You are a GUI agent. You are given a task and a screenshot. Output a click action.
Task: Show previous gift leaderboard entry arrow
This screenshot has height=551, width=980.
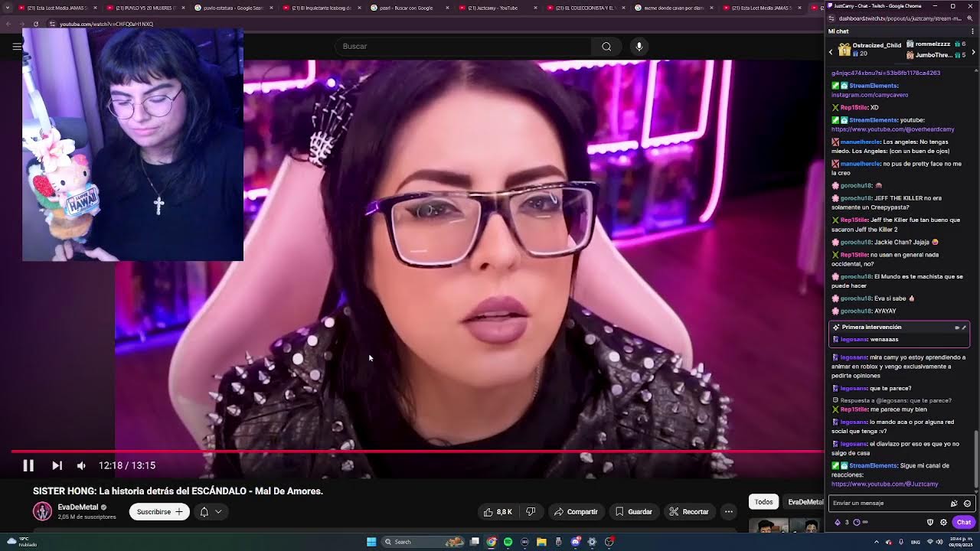coord(831,52)
